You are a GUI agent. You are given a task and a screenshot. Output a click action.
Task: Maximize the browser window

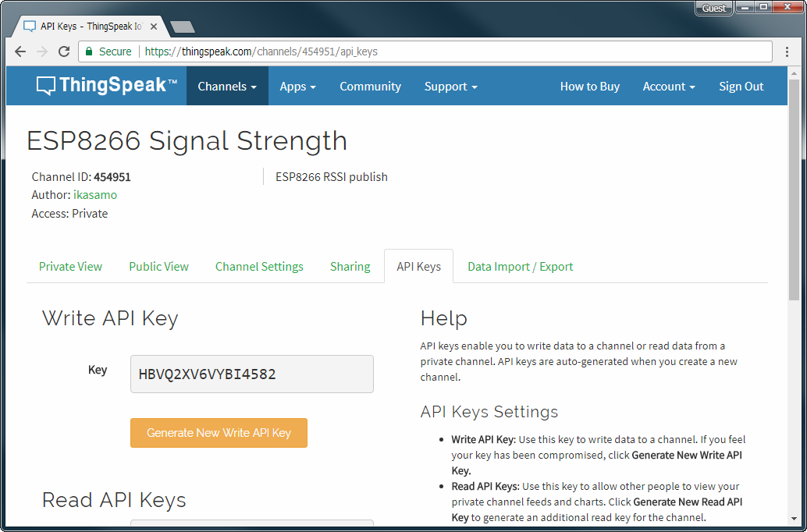tap(764, 7)
